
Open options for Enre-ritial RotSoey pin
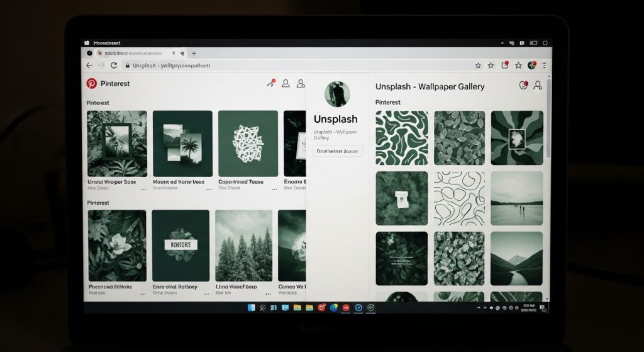pos(206,294)
